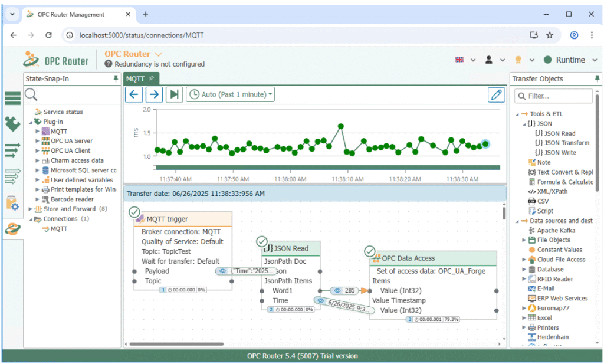The width and height of the screenshot is (604, 364).
Task: Click the MQTT trigger status checkmark
Action: 134,212
